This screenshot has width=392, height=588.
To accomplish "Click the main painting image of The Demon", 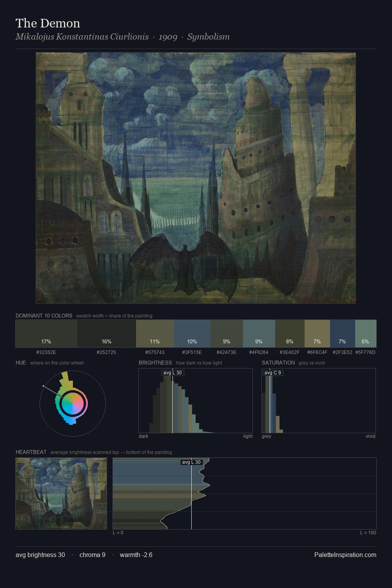I will [x=196, y=178].
